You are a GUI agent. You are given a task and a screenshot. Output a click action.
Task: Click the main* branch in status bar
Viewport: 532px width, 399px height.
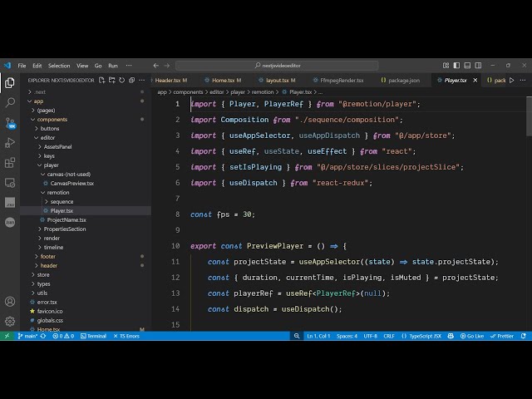point(27,336)
